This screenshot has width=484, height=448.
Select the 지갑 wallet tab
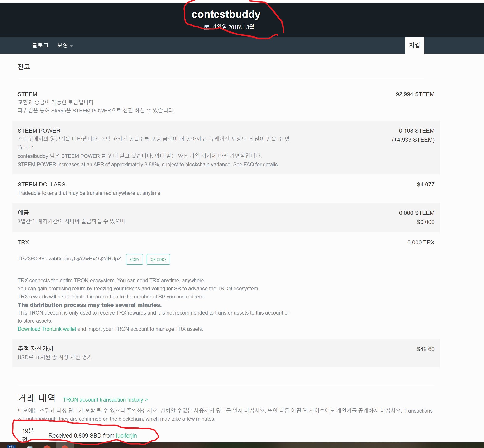[x=414, y=45]
